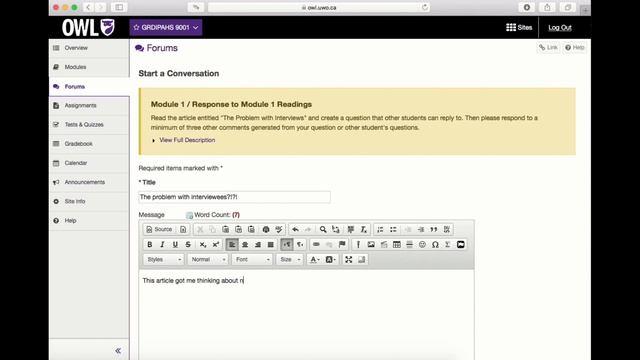
Task: Increase the indent
Action: coord(421,229)
